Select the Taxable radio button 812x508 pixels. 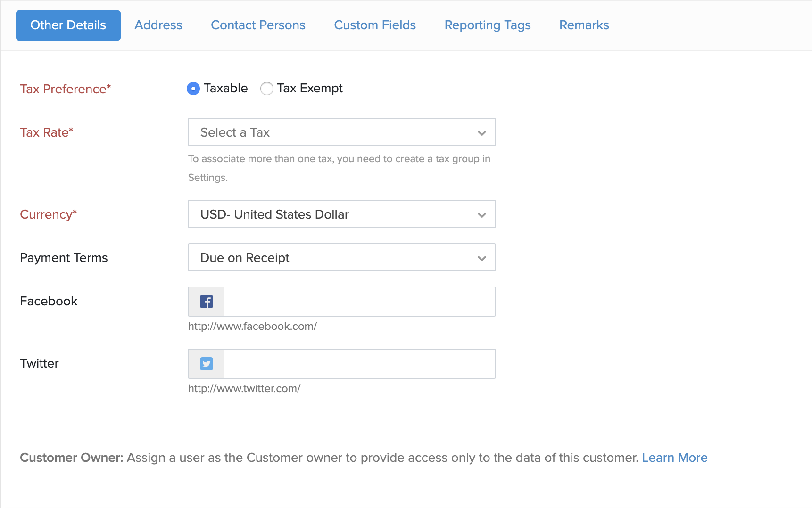click(193, 89)
